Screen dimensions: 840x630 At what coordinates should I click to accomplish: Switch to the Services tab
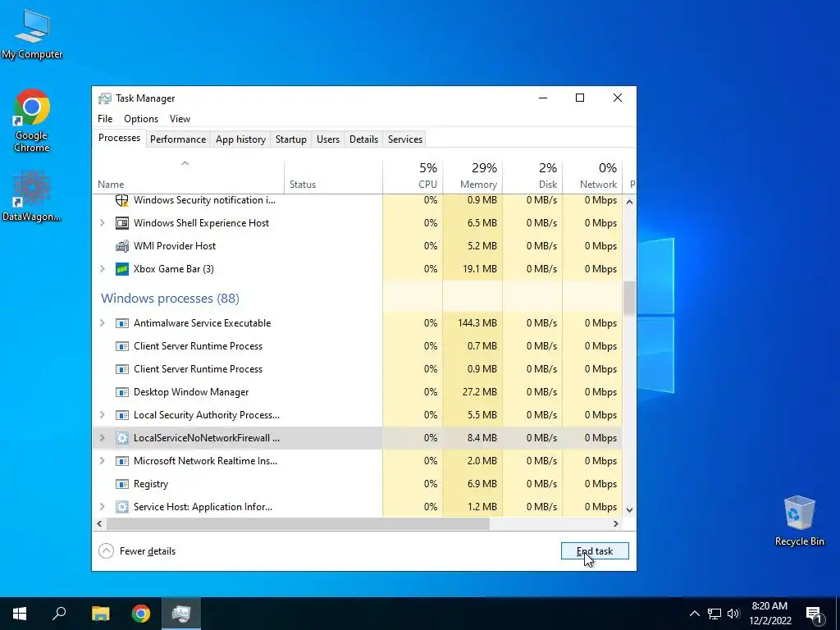click(x=405, y=139)
